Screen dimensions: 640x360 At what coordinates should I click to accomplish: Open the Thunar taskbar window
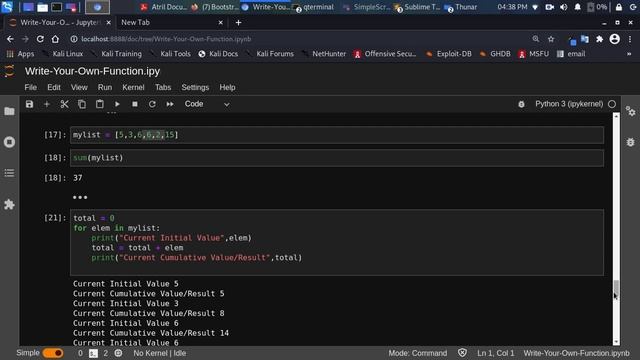[x=461, y=7]
